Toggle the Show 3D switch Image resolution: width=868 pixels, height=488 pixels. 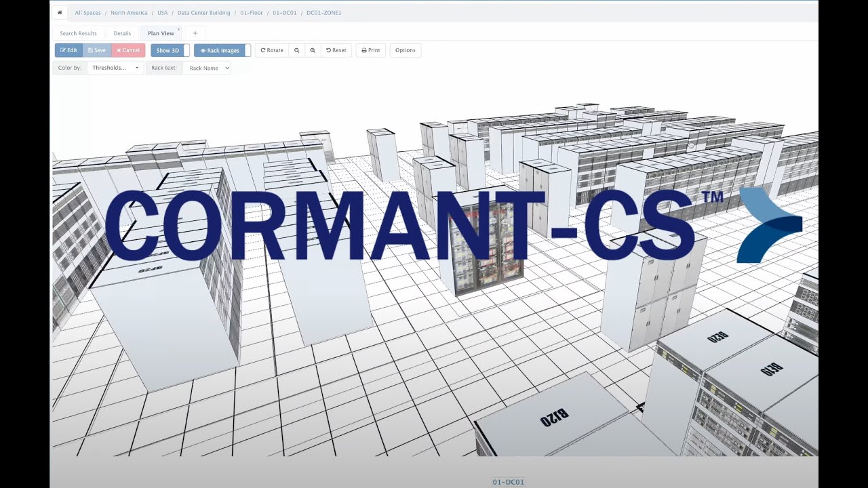[x=170, y=50]
